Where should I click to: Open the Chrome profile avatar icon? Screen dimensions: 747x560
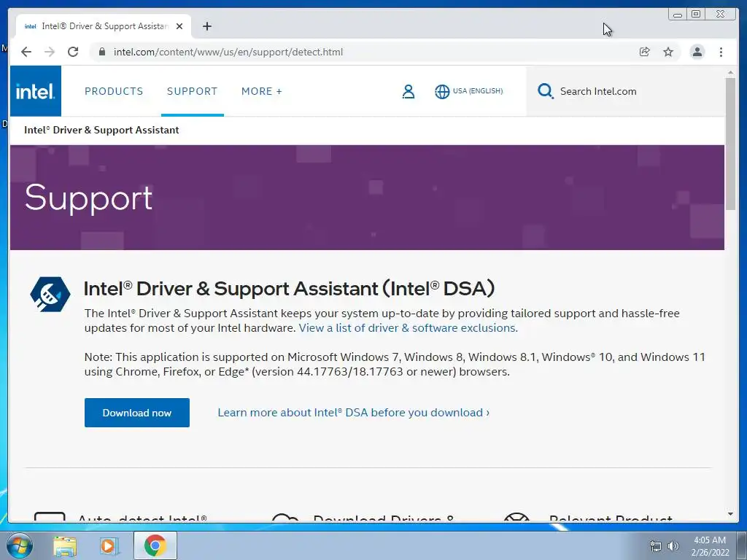pyautogui.click(x=697, y=52)
